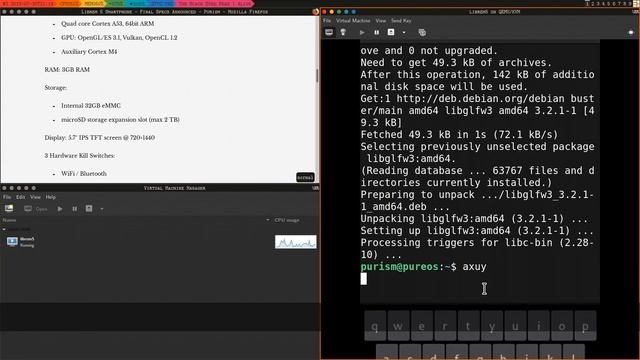Screen dimensions: 640x360
Task: Show the graphical console in the QEMU viewer
Action: (329, 32)
